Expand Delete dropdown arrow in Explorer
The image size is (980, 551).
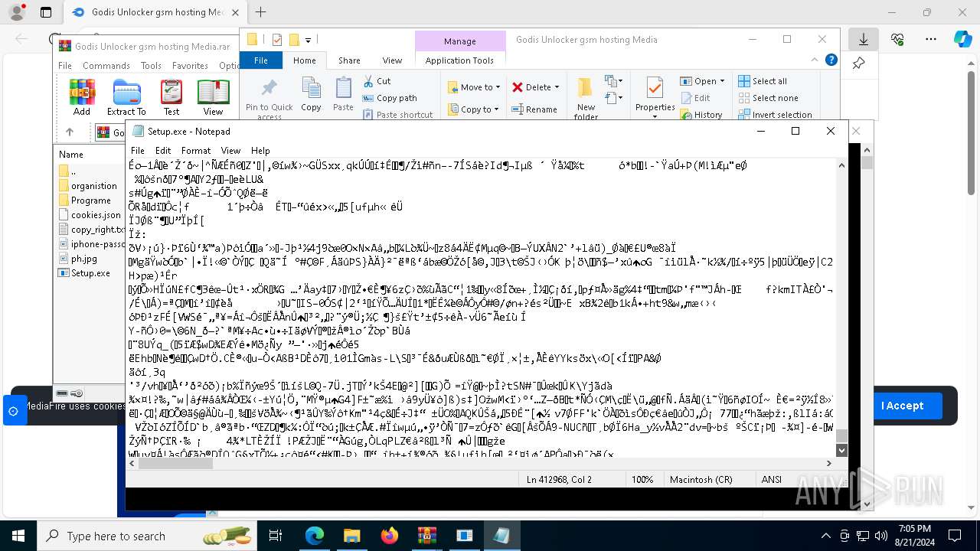[557, 87]
